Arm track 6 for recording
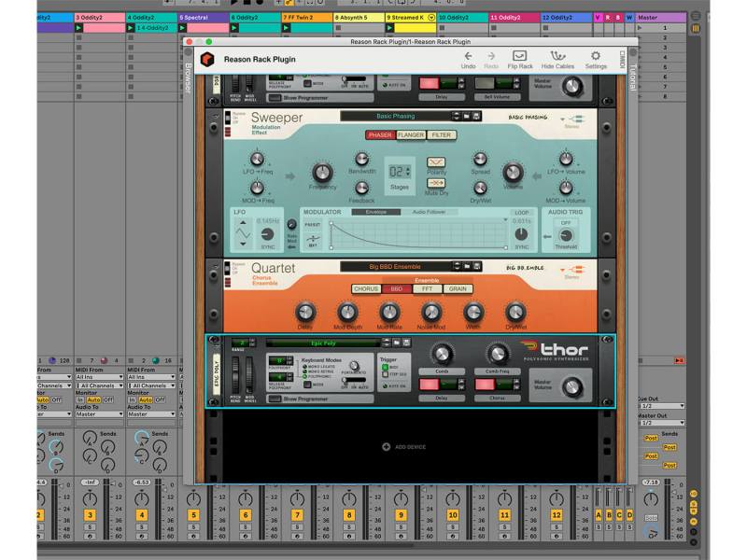747x560 pixels. 246,536
